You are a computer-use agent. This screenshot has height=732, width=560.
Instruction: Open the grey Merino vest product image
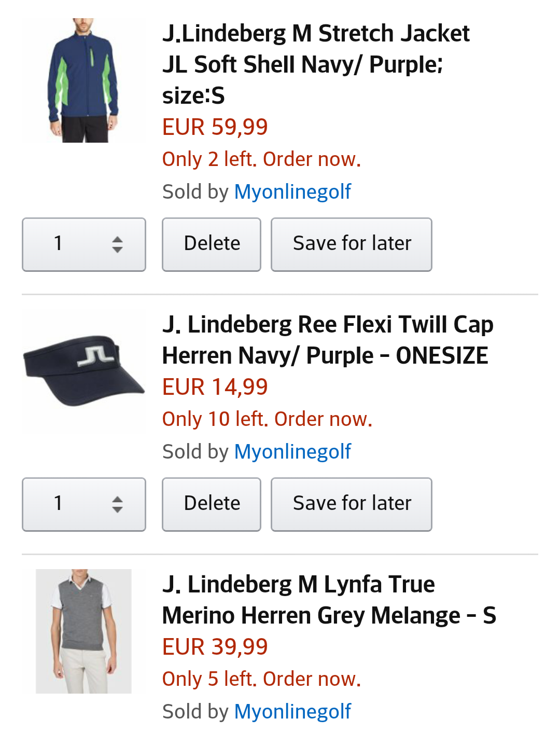click(x=83, y=631)
